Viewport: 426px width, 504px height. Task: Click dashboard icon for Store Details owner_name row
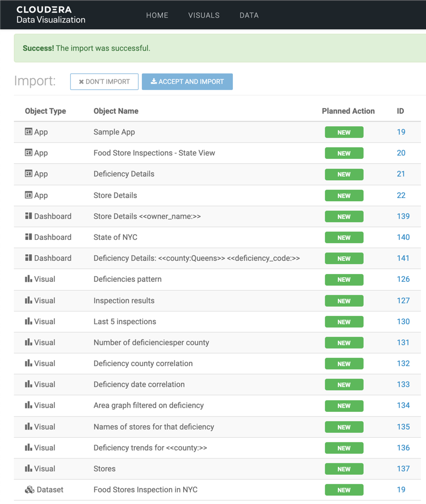tap(29, 216)
